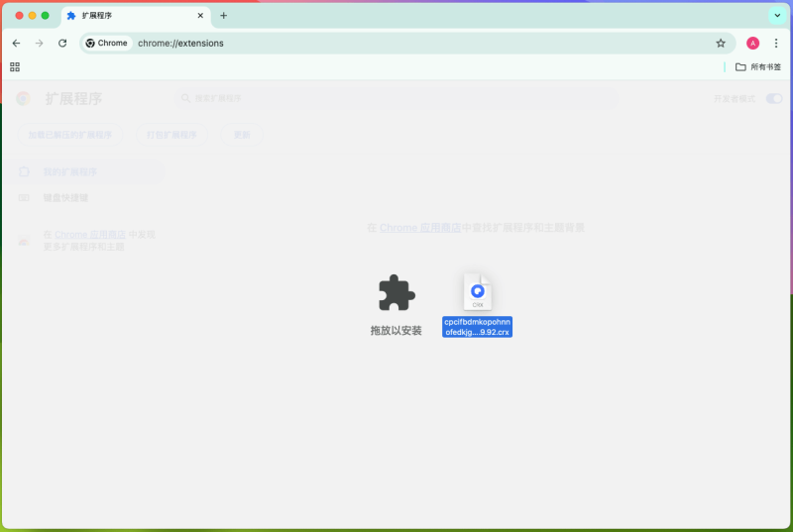Click 加载已解压的扩展程序 button
This screenshot has width=793, height=532.
[x=69, y=135]
